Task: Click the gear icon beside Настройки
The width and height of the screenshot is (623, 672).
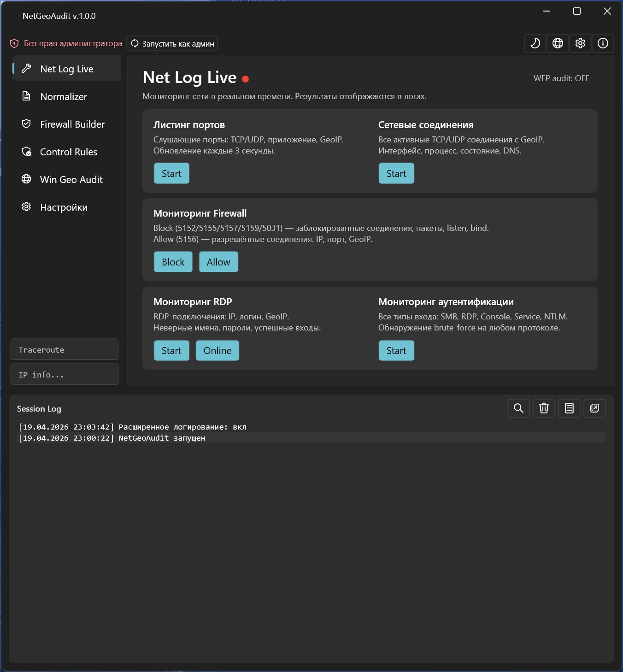Action: click(x=26, y=207)
